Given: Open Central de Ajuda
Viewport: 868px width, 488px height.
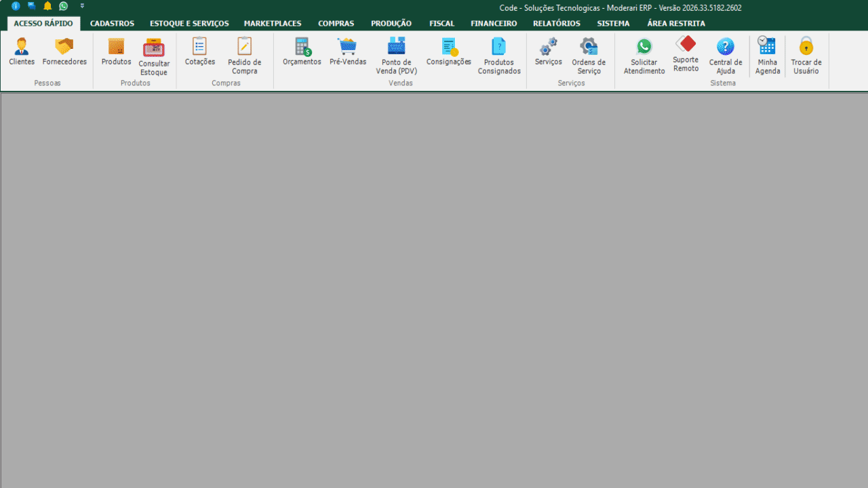Looking at the screenshot, I should [726, 47].
